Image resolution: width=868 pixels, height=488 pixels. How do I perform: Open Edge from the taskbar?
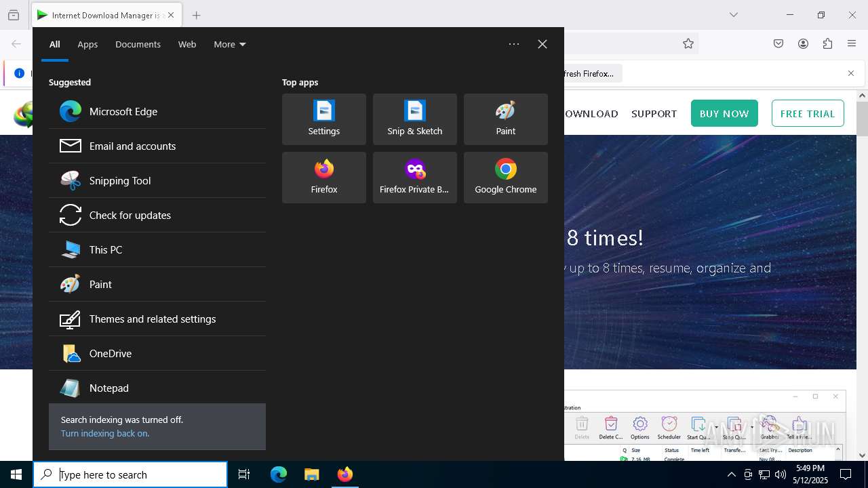(x=279, y=474)
